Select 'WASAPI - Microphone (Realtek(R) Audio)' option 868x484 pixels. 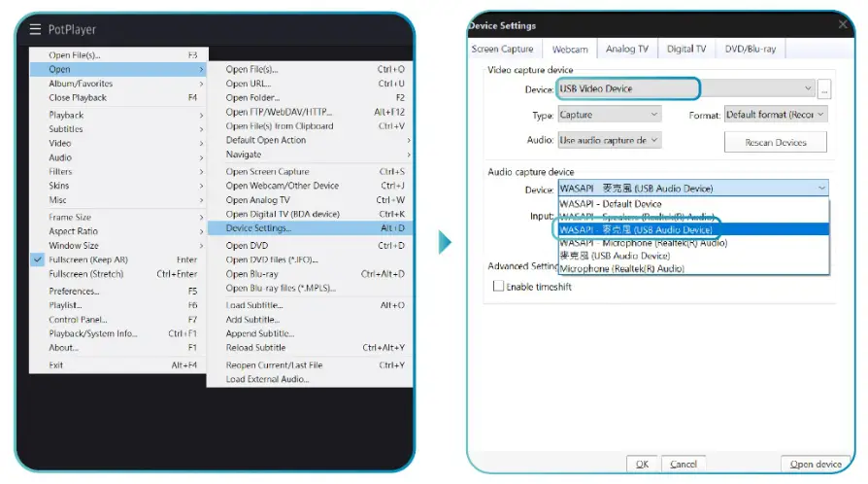point(693,243)
